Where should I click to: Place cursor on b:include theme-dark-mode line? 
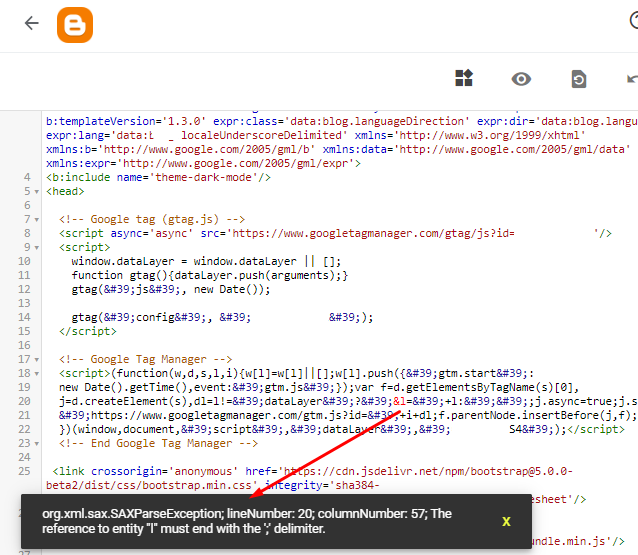pyautogui.click(x=158, y=177)
